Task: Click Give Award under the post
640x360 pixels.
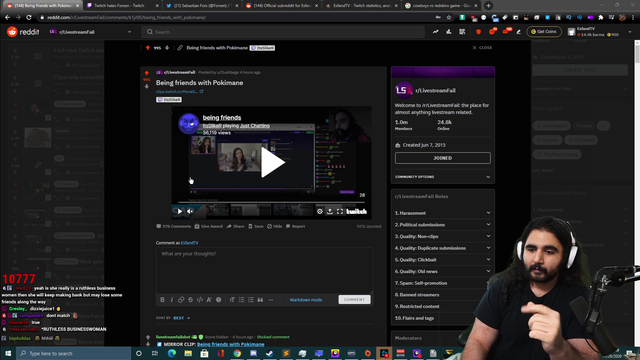Action: point(209,226)
